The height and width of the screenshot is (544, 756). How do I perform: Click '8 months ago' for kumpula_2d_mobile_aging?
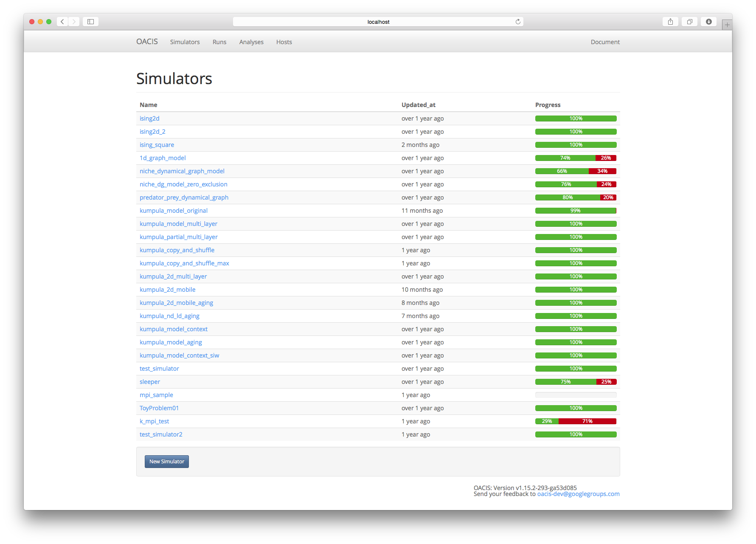click(420, 303)
